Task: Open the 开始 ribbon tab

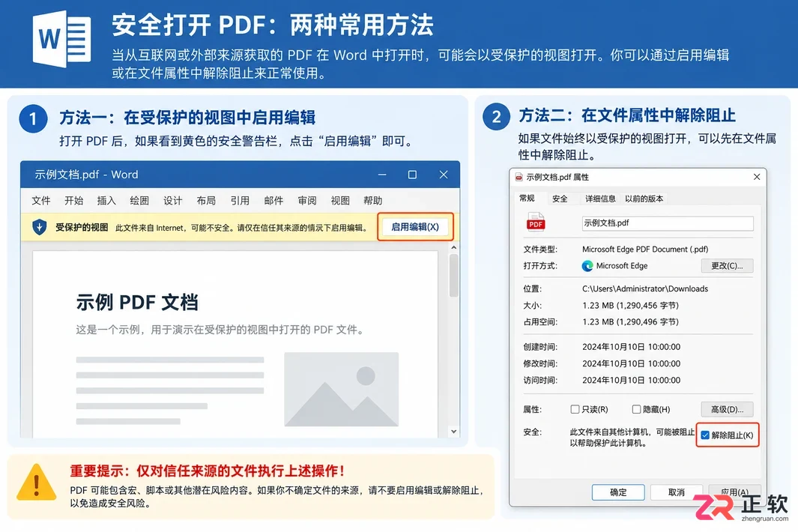Action: pyautogui.click(x=73, y=201)
